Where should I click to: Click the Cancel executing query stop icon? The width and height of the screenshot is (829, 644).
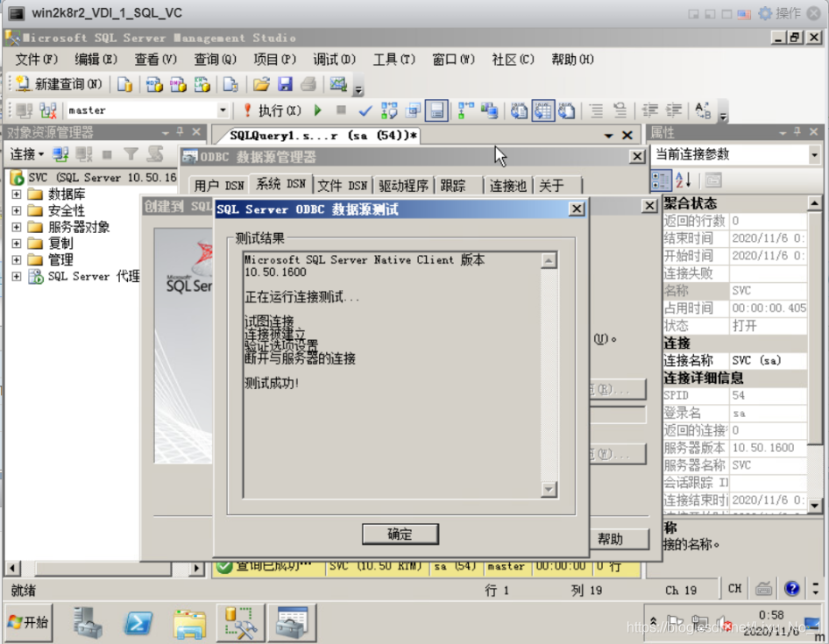pyautogui.click(x=341, y=110)
